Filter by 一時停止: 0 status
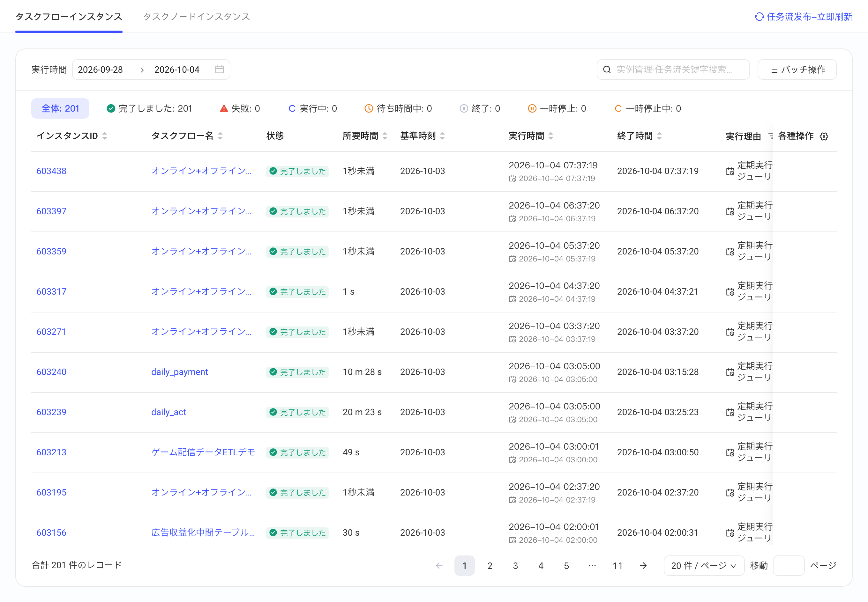 coord(557,109)
